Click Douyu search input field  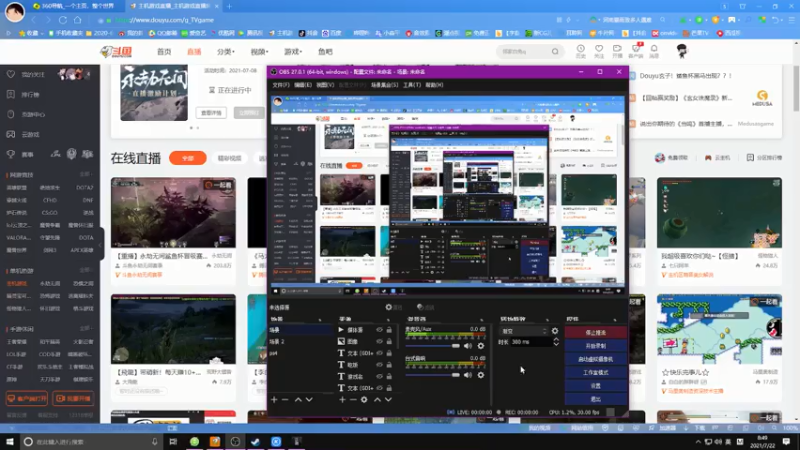point(524,52)
